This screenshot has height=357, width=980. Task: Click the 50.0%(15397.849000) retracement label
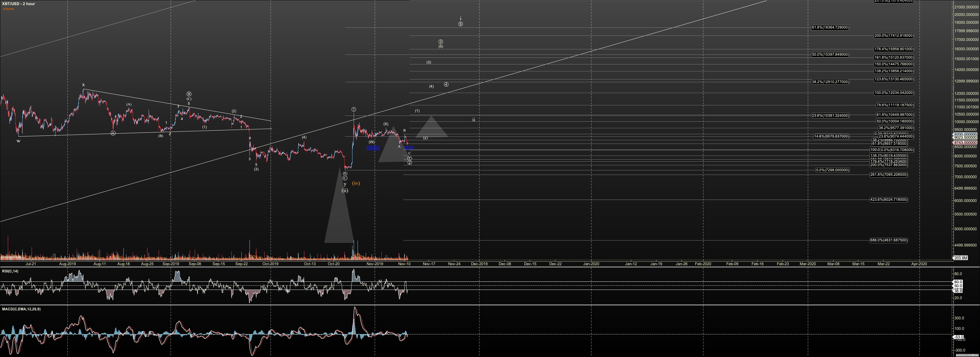(x=830, y=54)
